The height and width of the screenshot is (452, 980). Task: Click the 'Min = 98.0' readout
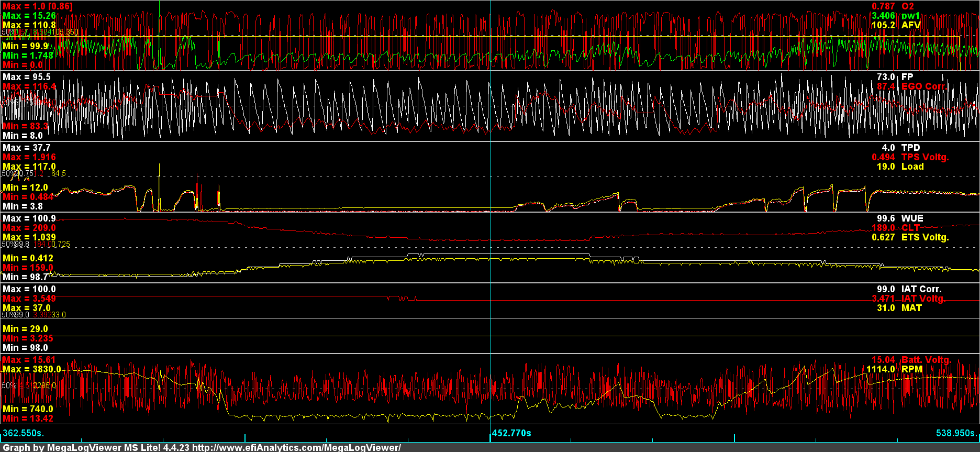pos(25,348)
